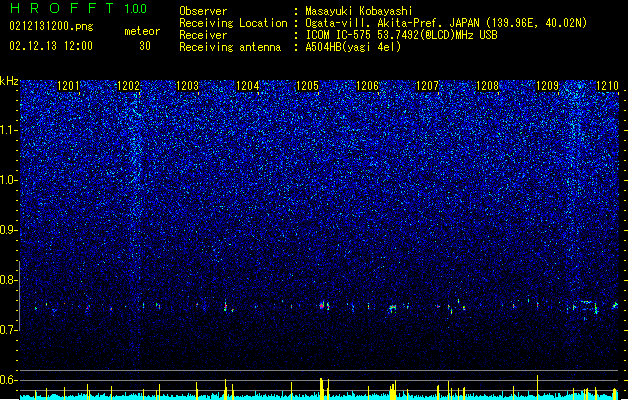Click the 1.0 kHz axis label

pyautogui.click(x=9, y=180)
